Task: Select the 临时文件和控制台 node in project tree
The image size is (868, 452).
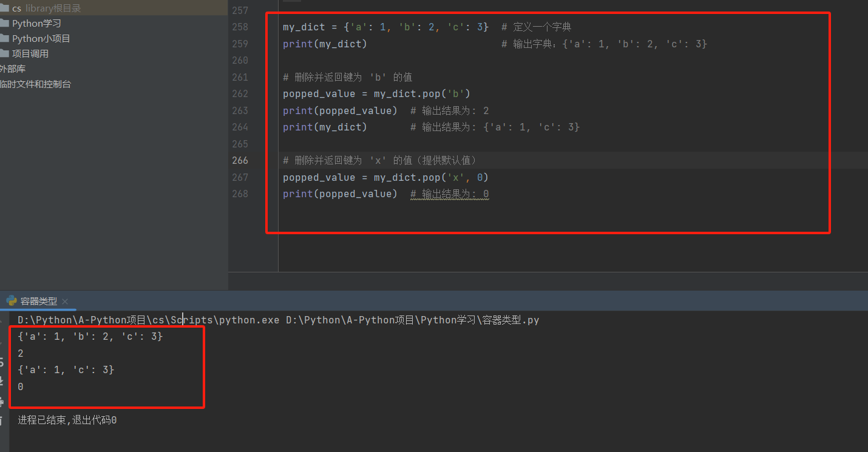Action: tap(35, 84)
